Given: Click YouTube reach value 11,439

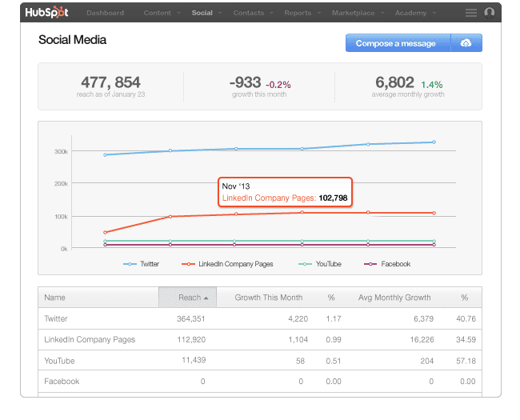Looking at the screenshot, I should point(194,360).
